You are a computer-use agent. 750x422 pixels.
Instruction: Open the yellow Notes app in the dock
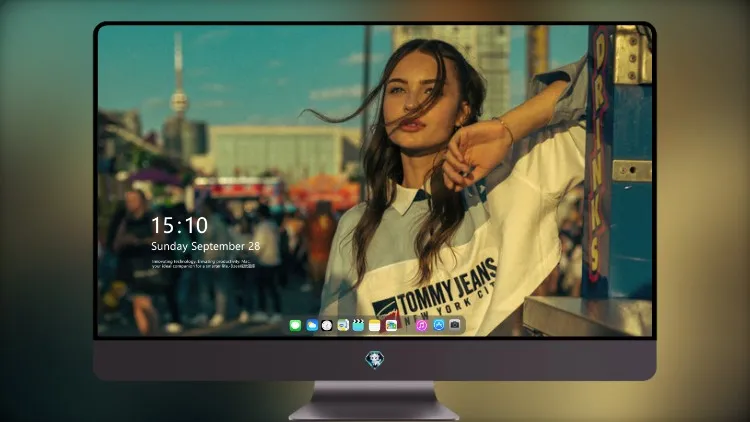(375, 325)
